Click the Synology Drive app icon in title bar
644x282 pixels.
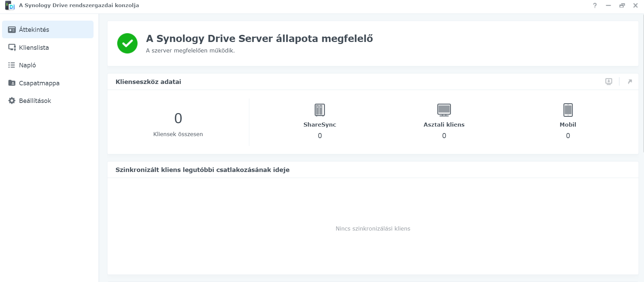click(10, 5)
